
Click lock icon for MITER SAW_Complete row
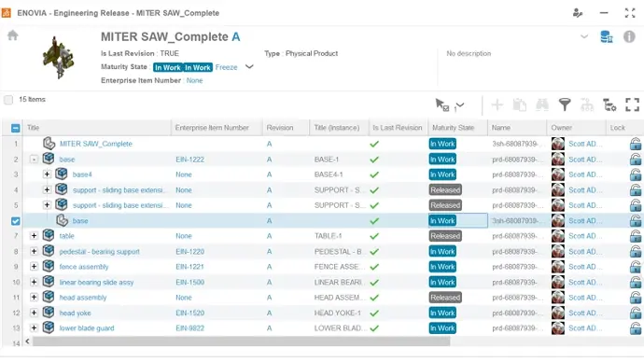tap(635, 144)
